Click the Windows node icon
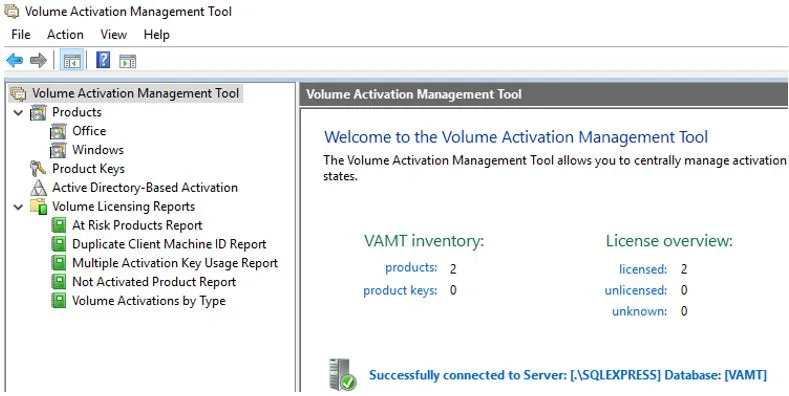The height and width of the screenshot is (396, 789). pos(58,150)
